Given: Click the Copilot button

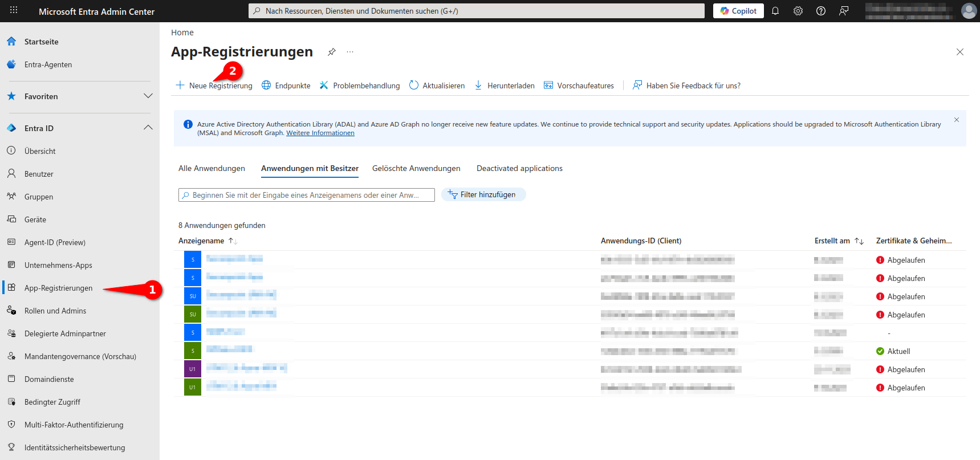Looking at the screenshot, I should [x=738, y=11].
